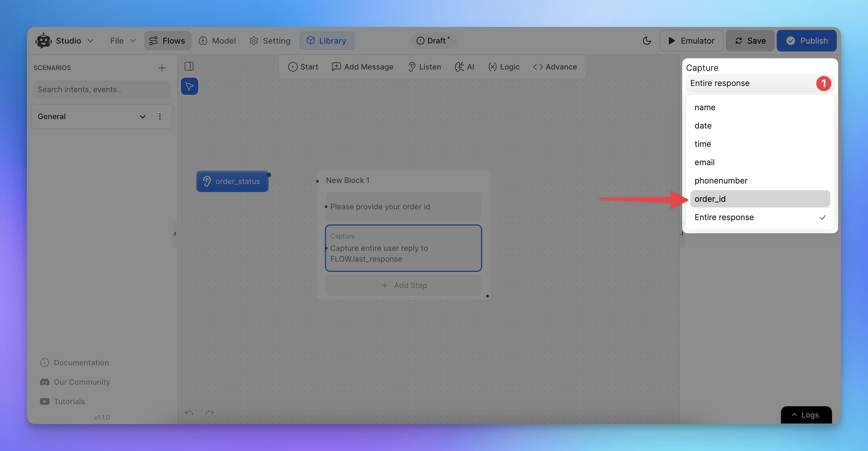
Task: Click the left panel resize handle
Action: 174,234
